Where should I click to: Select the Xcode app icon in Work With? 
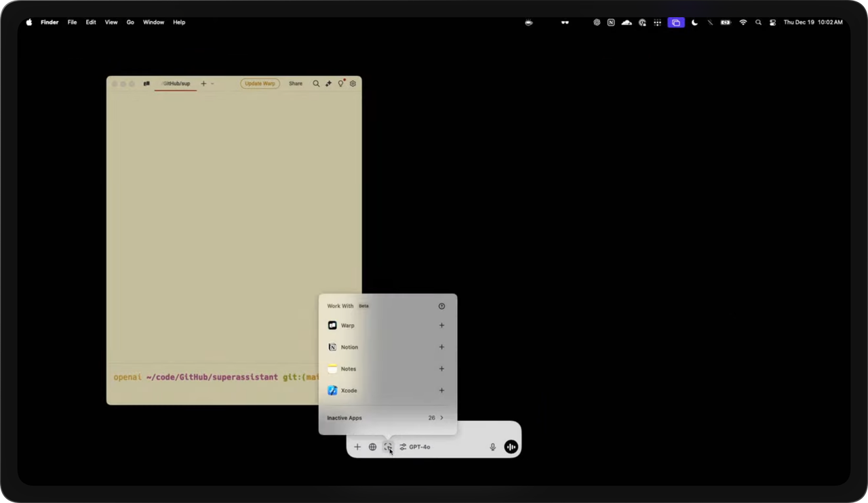(x=332, y=390)
